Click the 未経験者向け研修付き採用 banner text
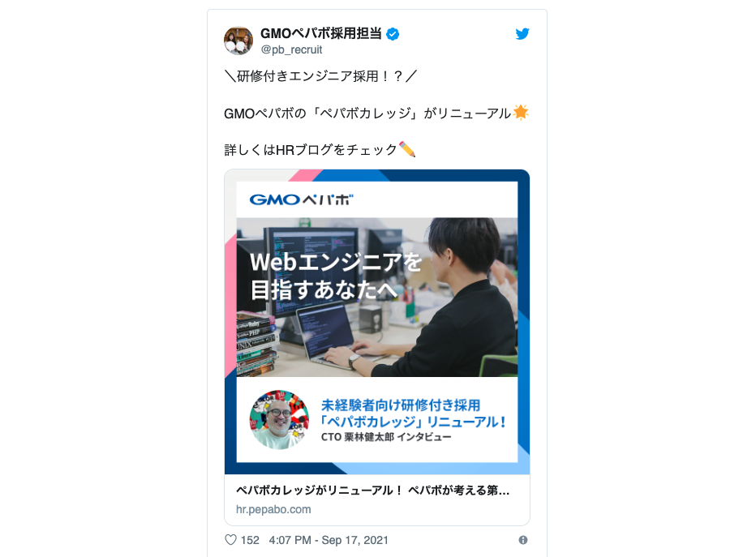The height and width of the screenshot is (557, 756). [401, 405]
